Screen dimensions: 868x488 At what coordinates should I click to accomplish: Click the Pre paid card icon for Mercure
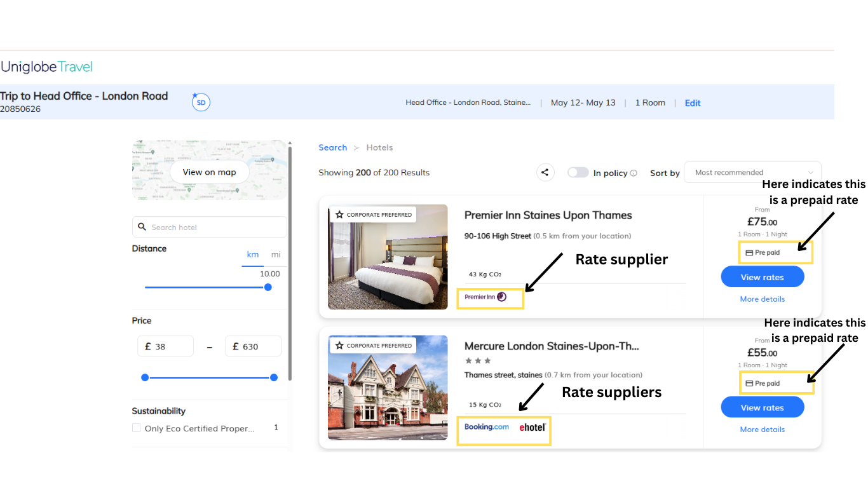(749, 384)
